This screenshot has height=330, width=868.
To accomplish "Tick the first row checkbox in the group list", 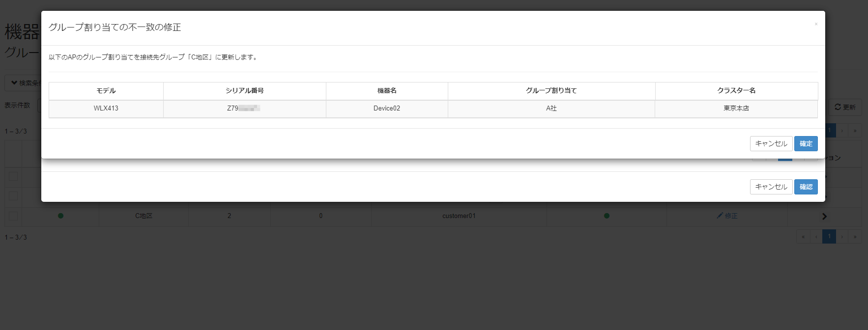I will click(x=13, y=176).
